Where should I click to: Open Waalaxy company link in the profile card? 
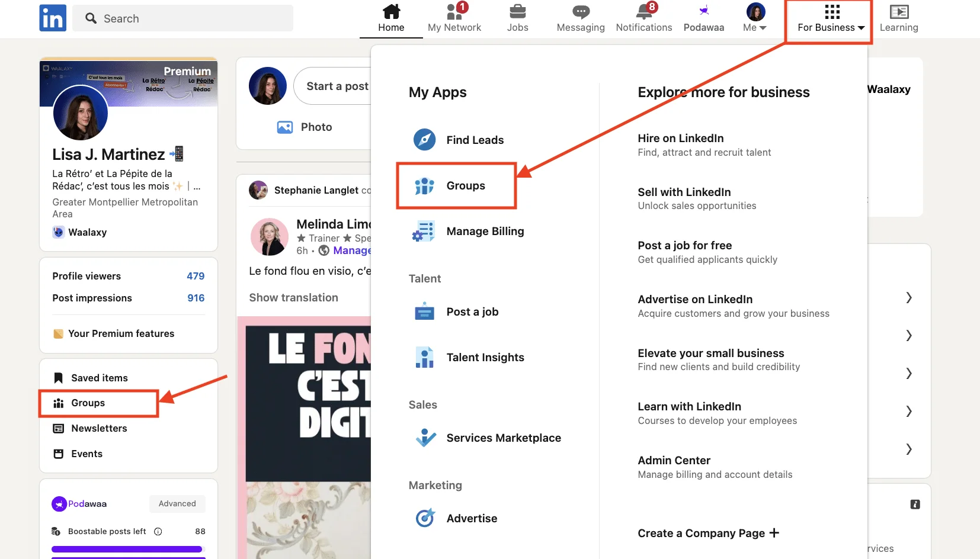80,232
